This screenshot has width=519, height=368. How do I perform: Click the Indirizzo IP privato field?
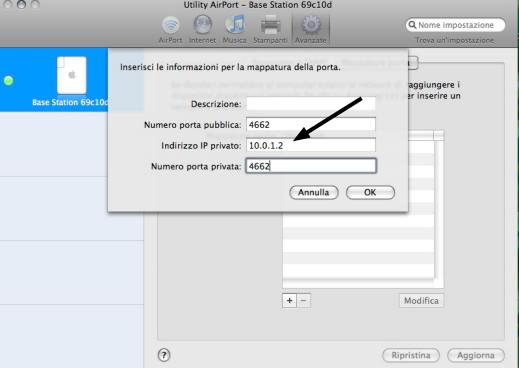(311, 145)
